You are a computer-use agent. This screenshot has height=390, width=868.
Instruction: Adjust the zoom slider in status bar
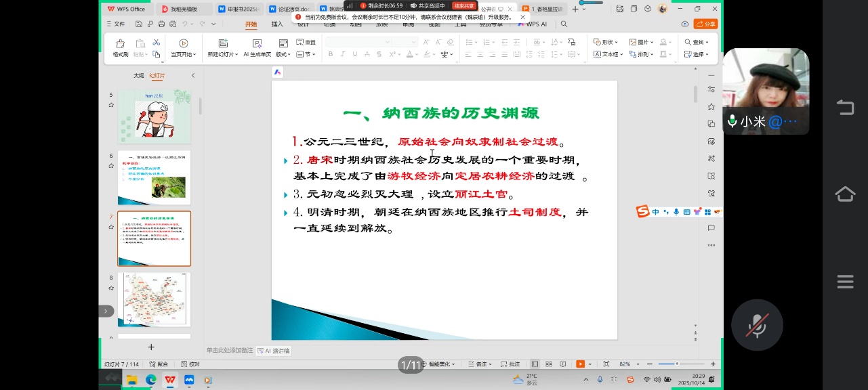(677, 364)
